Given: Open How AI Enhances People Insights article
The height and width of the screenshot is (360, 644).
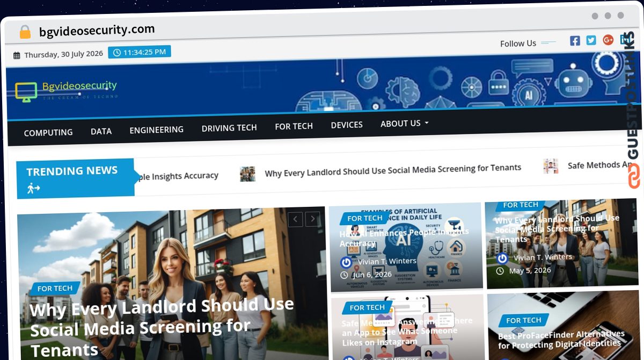Looking at the screenshot, I should point(405,238).
